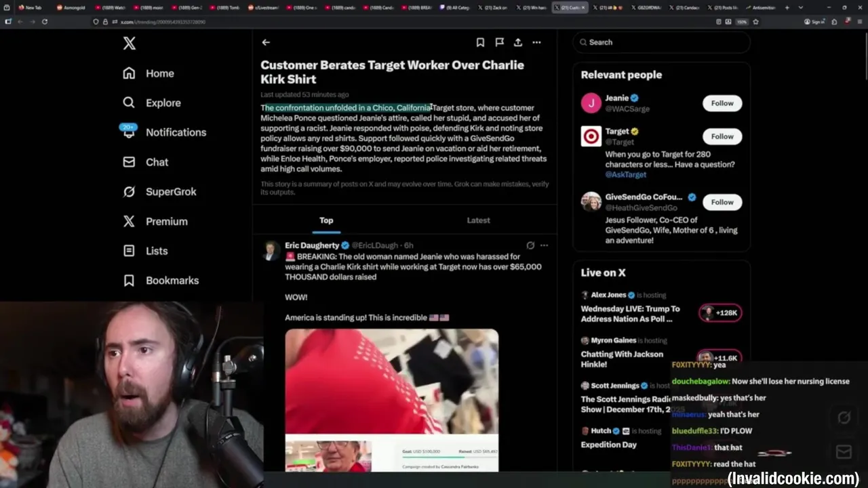
Task: Click the Chat envelope icon
Action: [x=129, y=162]
